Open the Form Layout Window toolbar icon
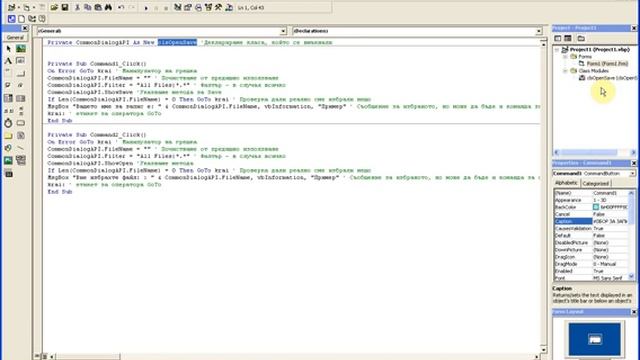The width and height of the screenshot is (640, 360). (198, 7)
